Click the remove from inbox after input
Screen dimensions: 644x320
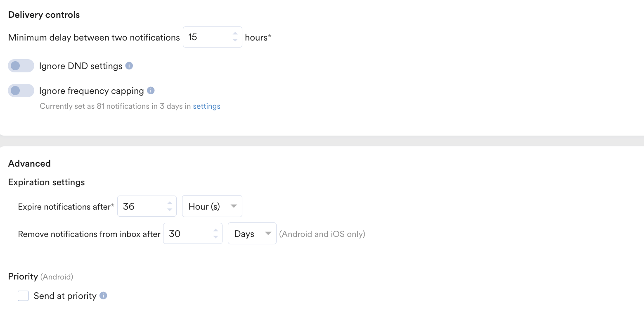click(193, 234)
